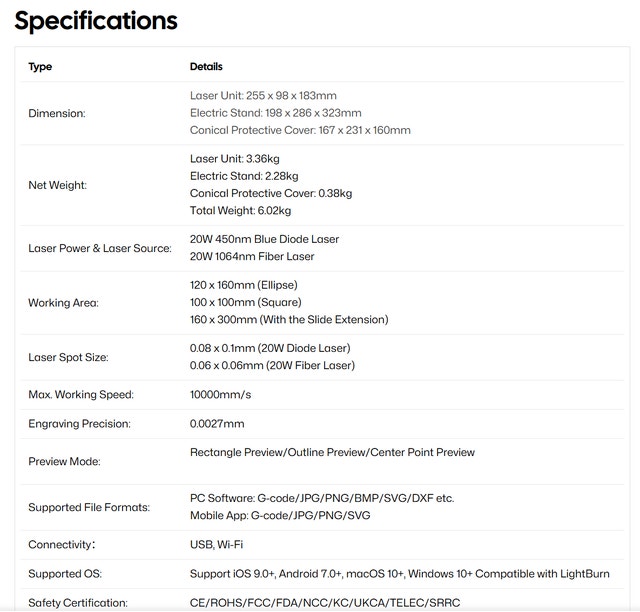This screenshot has width=640, height=612.
Task: Click the Preview Mode row label
Action: click(64, 461)
